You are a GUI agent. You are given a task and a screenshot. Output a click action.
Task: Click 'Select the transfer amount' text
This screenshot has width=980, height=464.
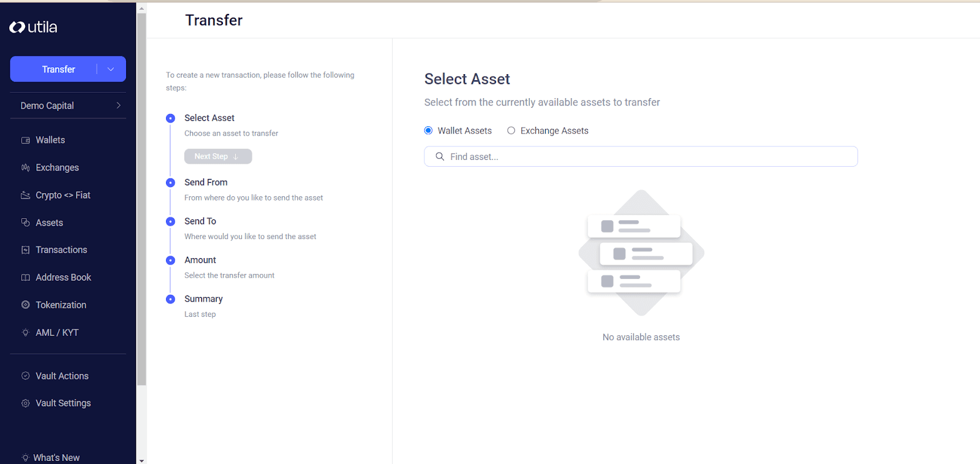point(230,275)
